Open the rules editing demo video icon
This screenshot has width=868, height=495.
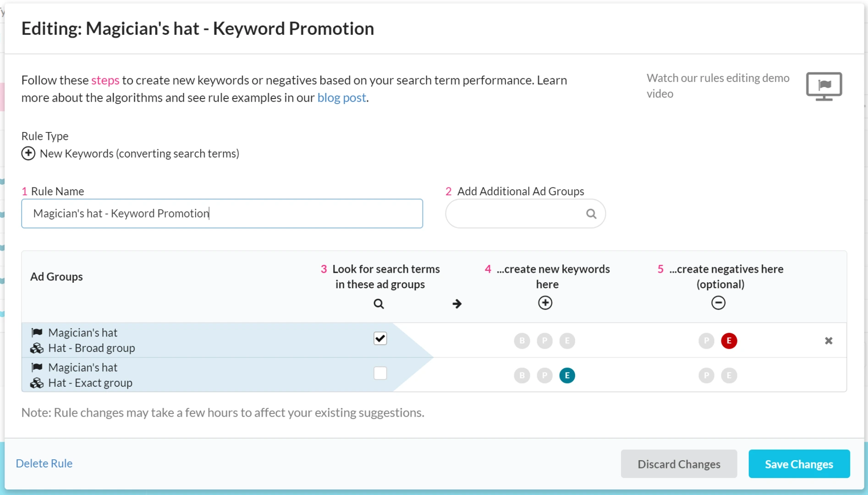pos(824,86)
